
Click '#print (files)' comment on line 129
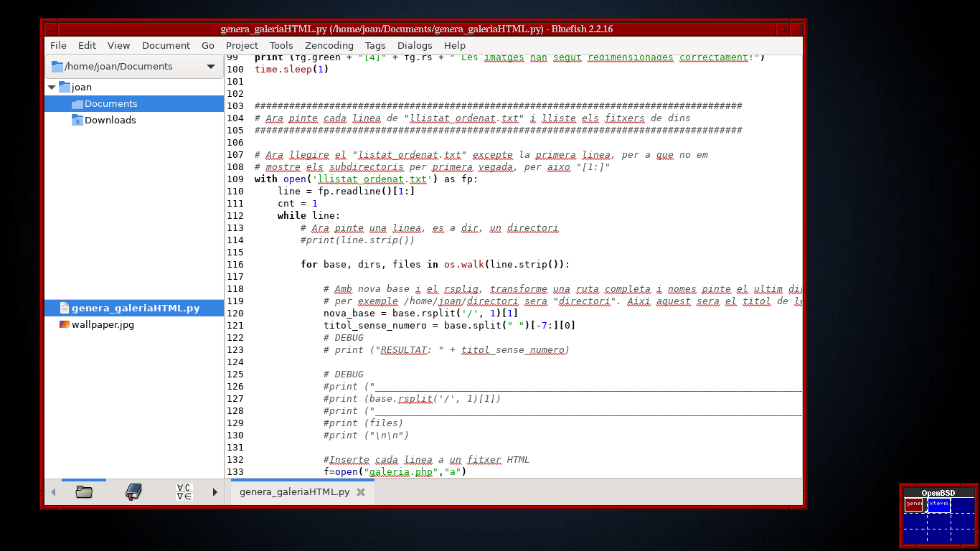tap(364, 423)
